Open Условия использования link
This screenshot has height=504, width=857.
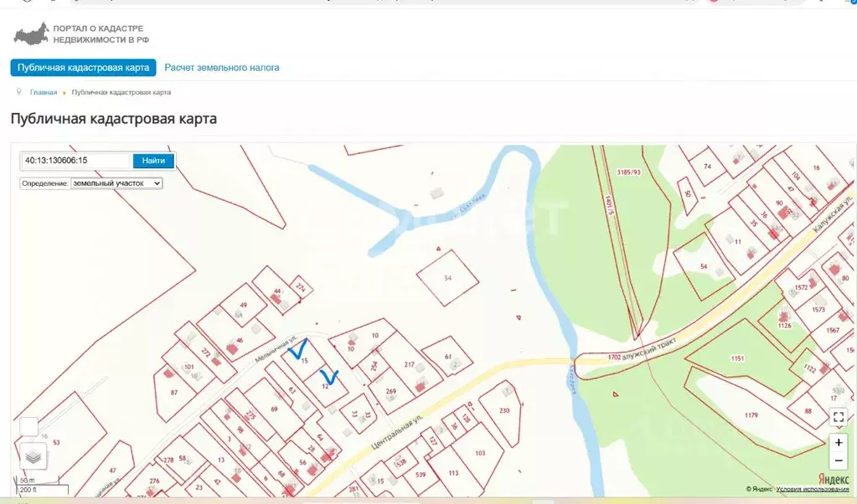click(812, 489)
